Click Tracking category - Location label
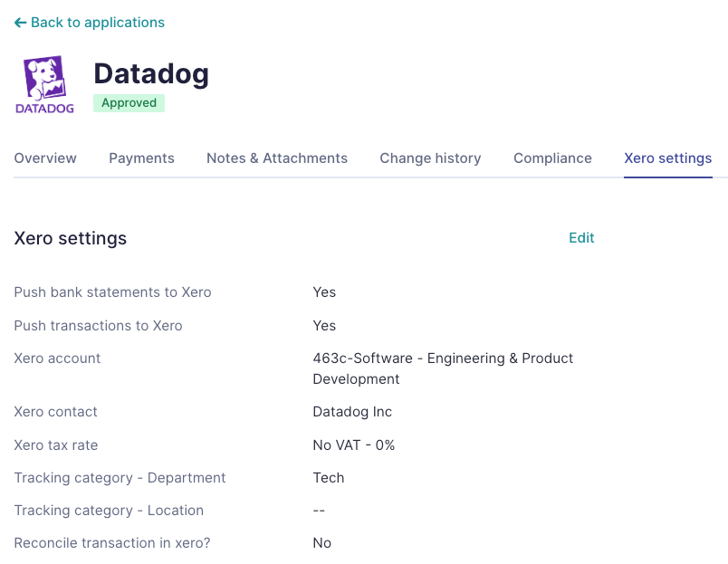 [x=109, y=511]
